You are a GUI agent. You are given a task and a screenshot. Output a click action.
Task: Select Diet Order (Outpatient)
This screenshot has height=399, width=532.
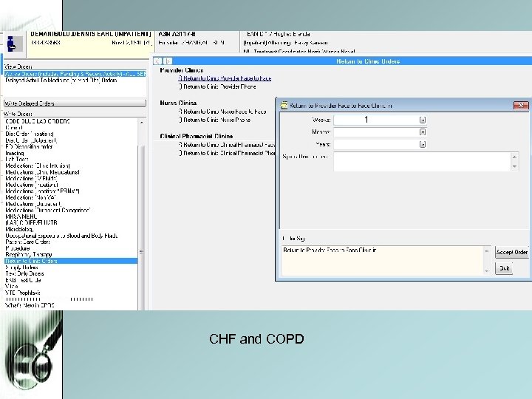[31, 140]
